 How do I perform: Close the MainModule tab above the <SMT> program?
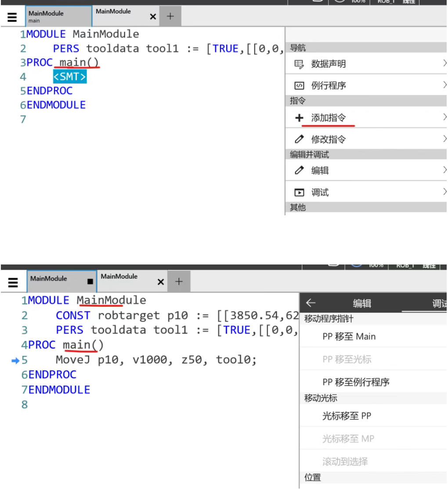(x=153, y=17)
